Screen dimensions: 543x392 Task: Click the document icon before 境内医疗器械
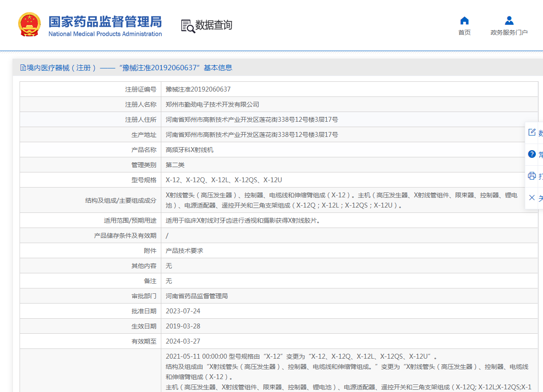click(x=23, y=68)
